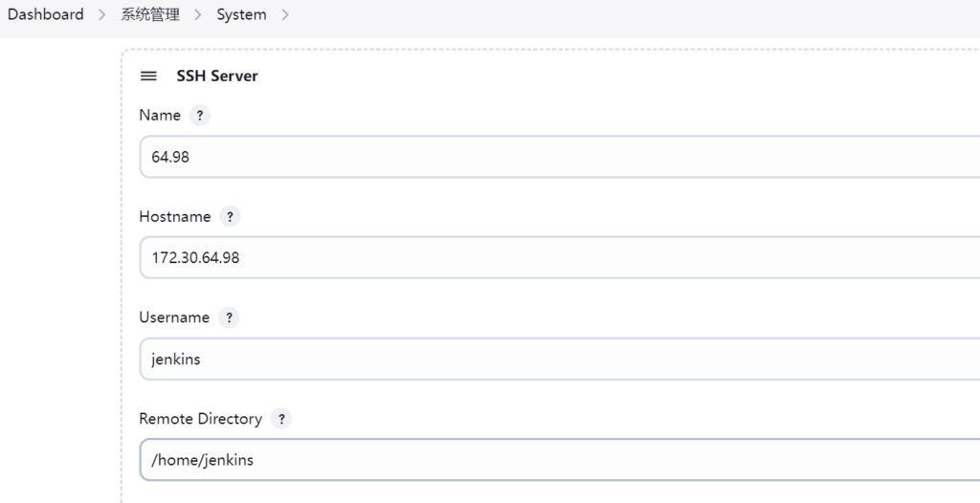Image resolution: width=980 pixels, height=503 pixels.
Task: Click the Username field label
Action: [x=174, y=317]
